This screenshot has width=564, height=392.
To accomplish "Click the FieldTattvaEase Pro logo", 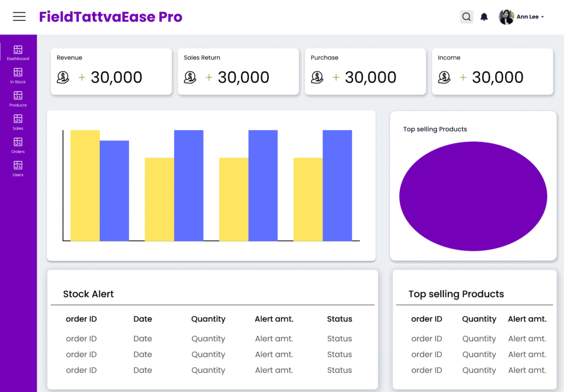I will 110,17.
